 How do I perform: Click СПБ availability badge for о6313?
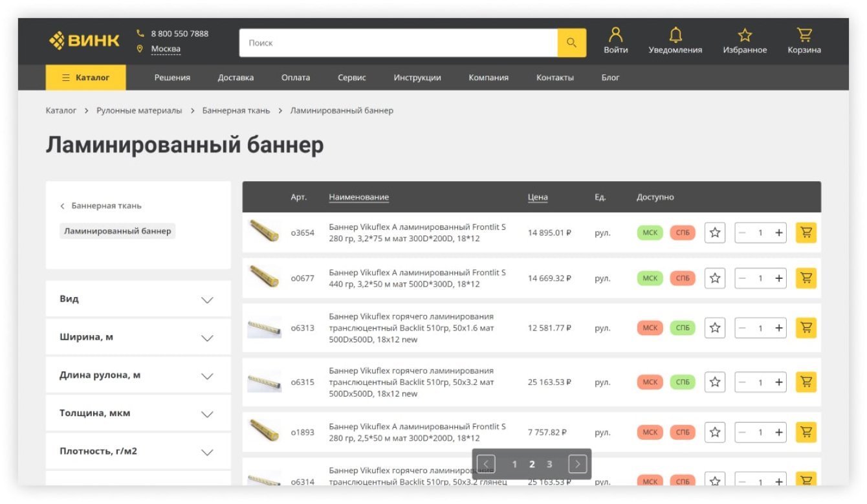click(683, 328)
